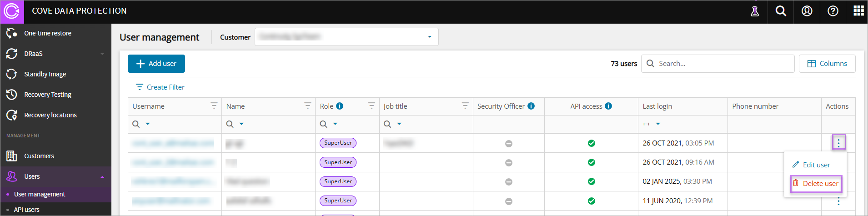Collapse the Users sidebar section

[x=102, y=176]
